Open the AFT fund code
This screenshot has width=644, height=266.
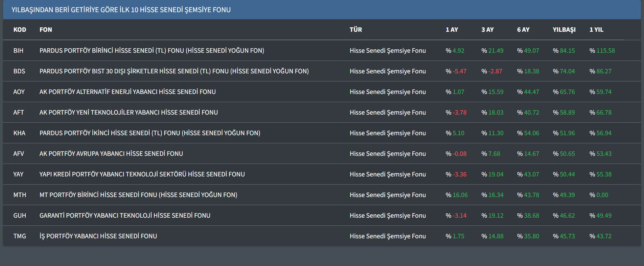tap(19, 113)
